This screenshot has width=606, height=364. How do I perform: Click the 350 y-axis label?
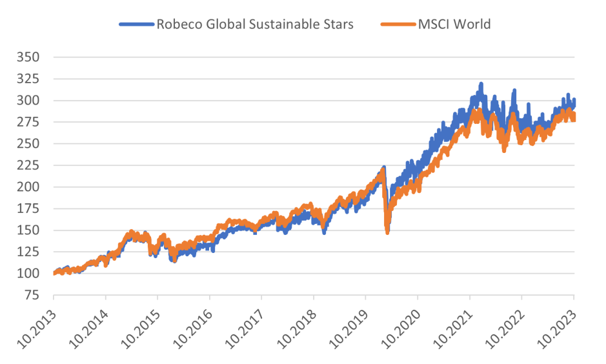(x=28, y=57)
